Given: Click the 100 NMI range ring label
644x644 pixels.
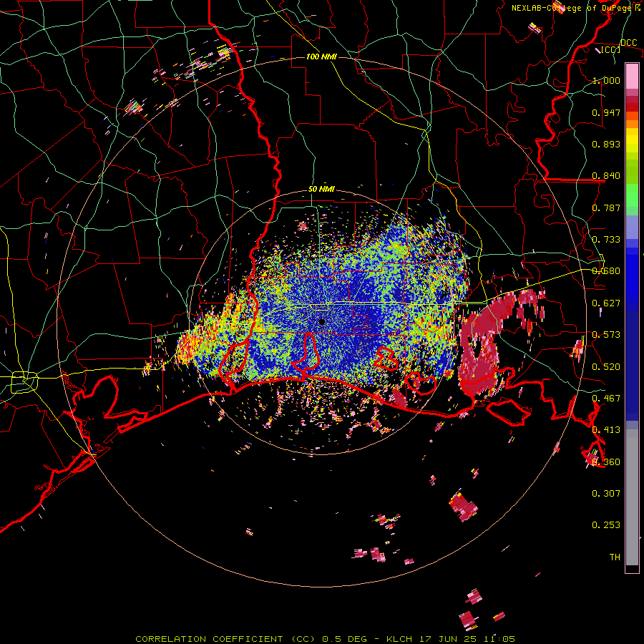Looking at the screenshot, I should 321,57.
